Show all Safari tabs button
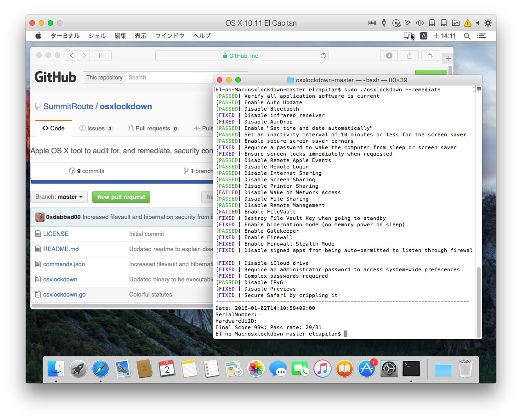Viewport: 522px width, 420px height. (x=431, y=56)
